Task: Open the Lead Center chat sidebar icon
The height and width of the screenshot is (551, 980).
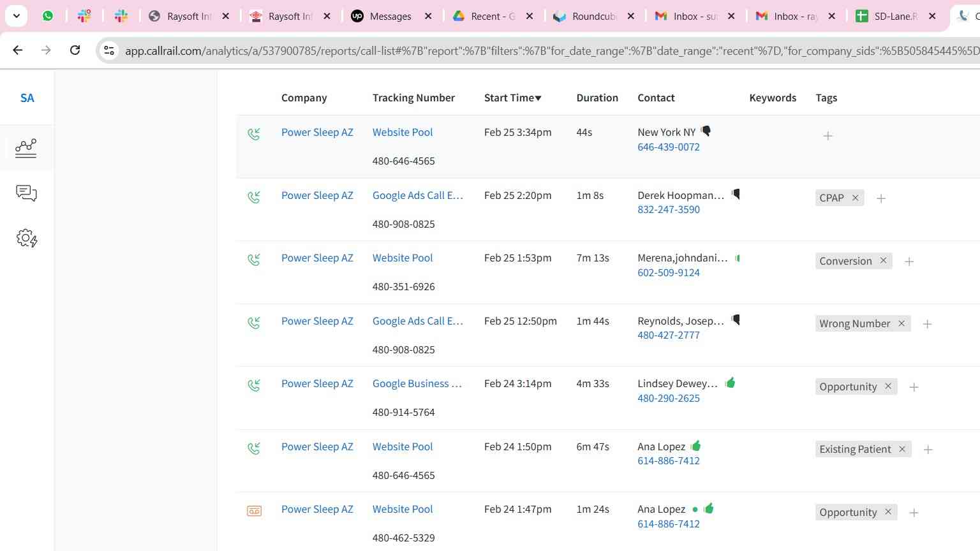Action: point(26,193)
